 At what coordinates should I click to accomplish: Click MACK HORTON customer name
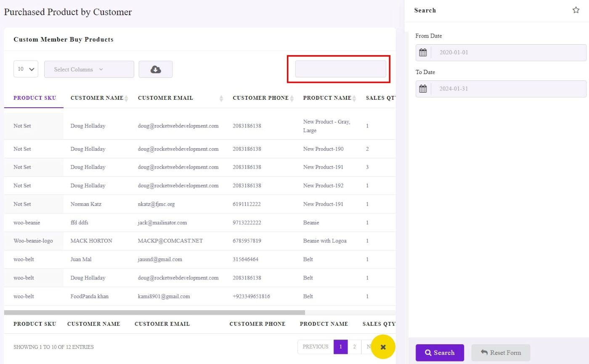91,241
